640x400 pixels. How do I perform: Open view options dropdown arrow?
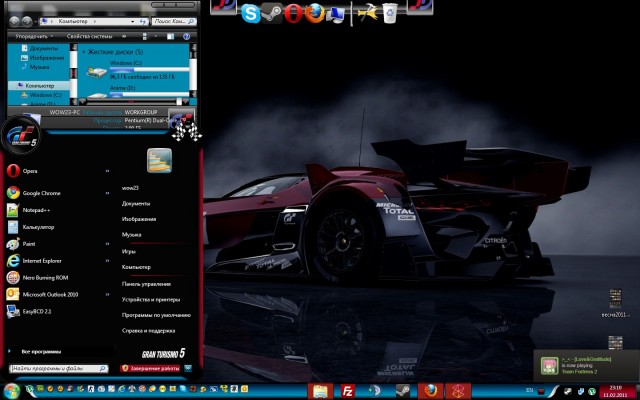click(x=156, y=36)
